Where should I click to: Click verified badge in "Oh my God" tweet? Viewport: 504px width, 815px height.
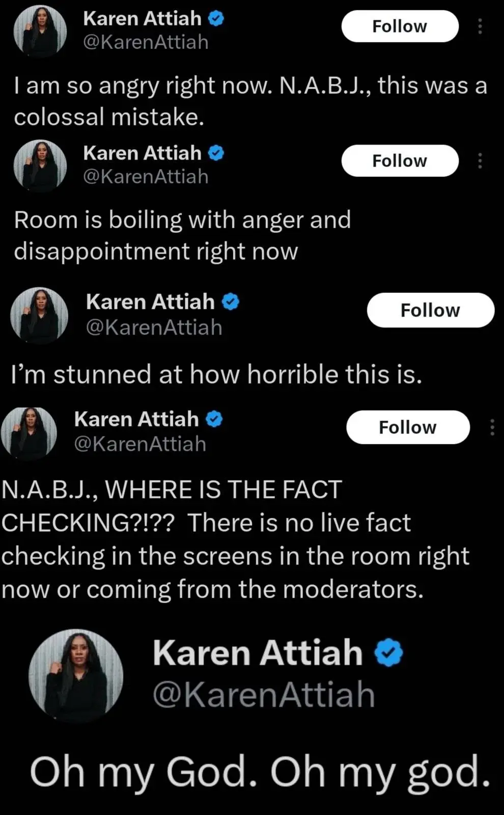[389, 653]
